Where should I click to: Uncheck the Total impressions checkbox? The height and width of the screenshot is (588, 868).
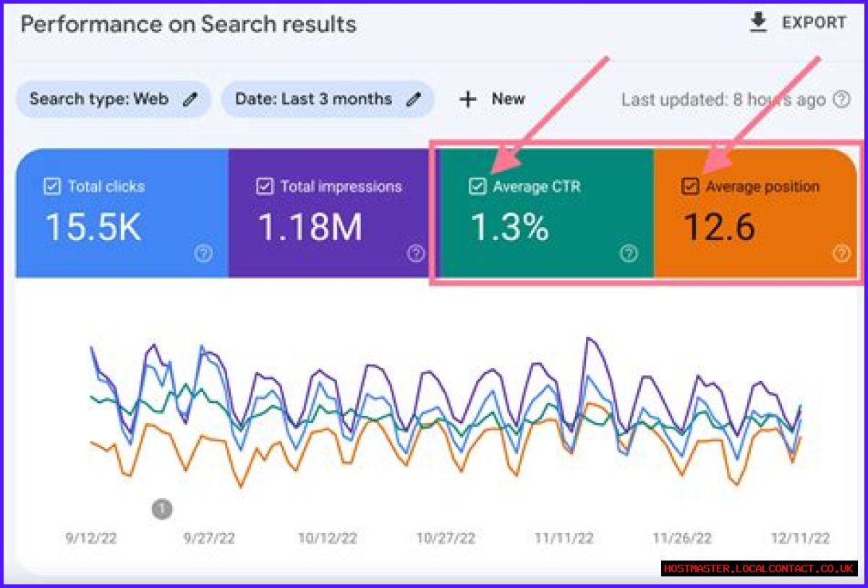264,187
